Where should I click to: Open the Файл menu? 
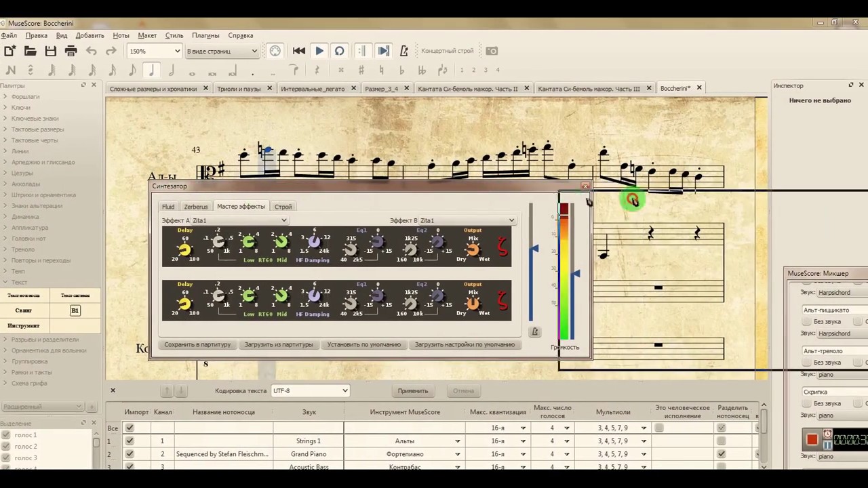click(x=9, y=35)
